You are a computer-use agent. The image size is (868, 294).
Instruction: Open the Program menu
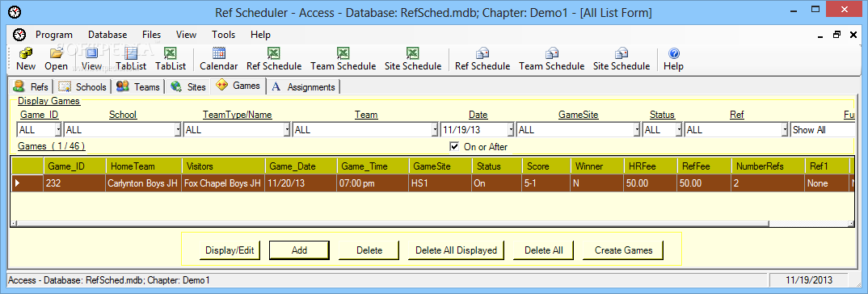coord(54,35)
